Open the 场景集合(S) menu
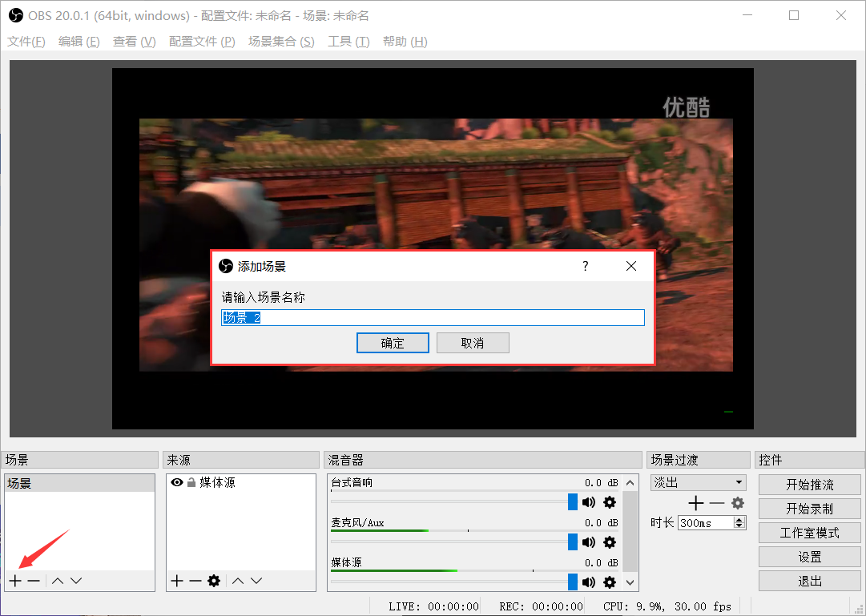866x616 pixels. tap(281, 42)
